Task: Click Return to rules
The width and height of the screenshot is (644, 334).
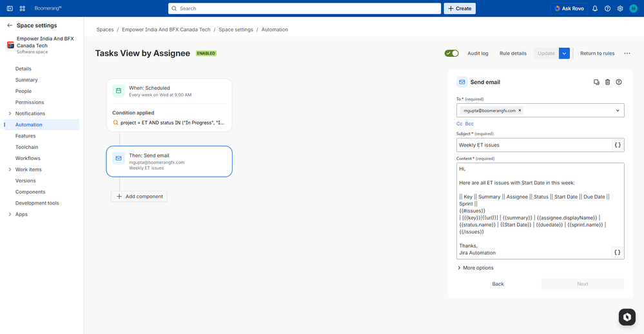Action: coord(597,54)
